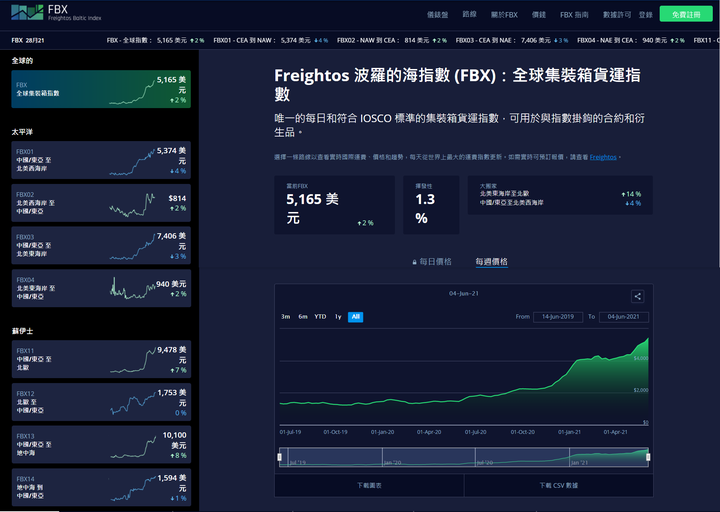720x512 pixels.
Task: Click the 蘇伊士 section heading
Action: point(22,331)
